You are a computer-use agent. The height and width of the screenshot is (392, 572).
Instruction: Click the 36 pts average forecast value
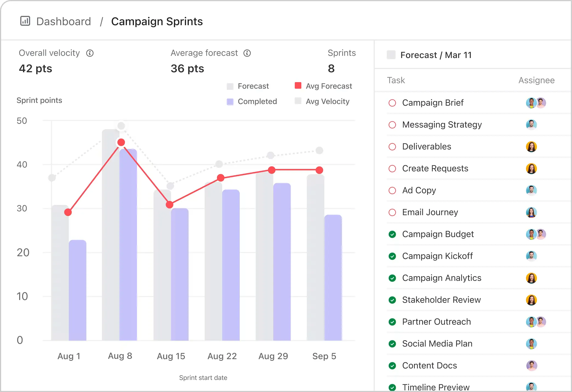187,68
